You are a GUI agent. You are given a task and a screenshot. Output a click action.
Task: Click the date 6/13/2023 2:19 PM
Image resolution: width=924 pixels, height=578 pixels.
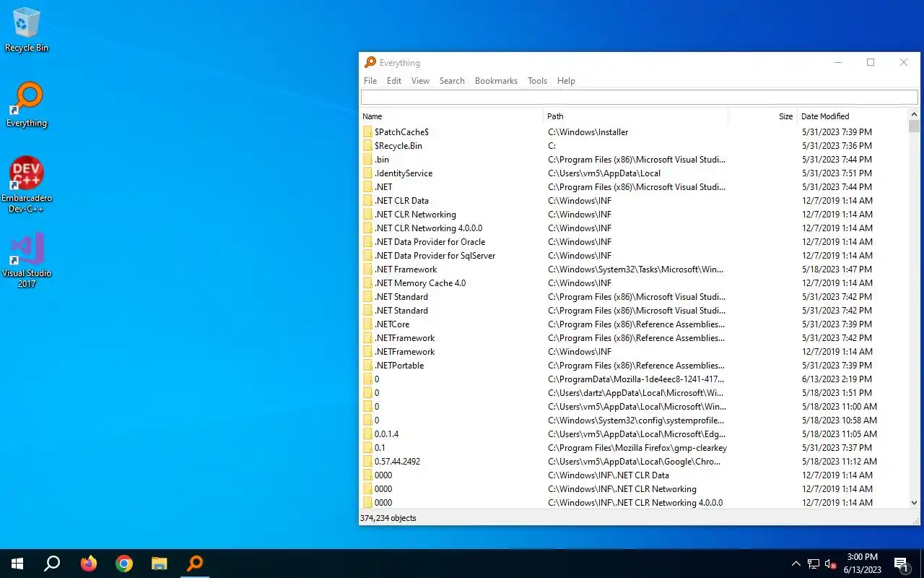pyautogui.click(x=837, y=379)
